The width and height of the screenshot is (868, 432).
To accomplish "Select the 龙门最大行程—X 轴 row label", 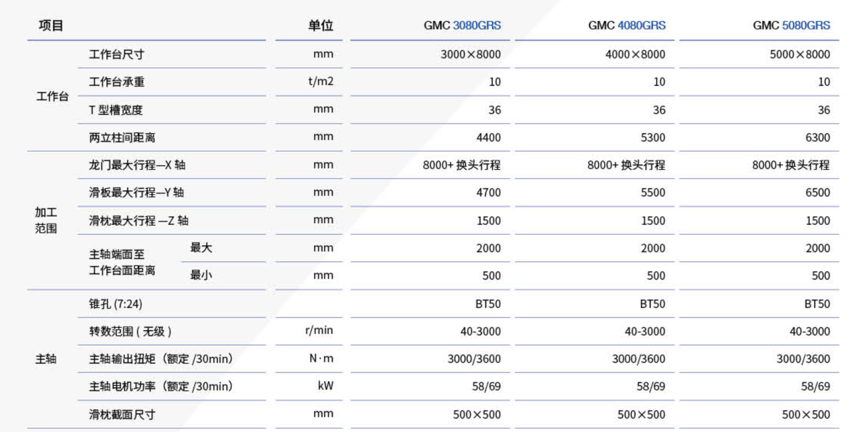I will pos(137,165).
